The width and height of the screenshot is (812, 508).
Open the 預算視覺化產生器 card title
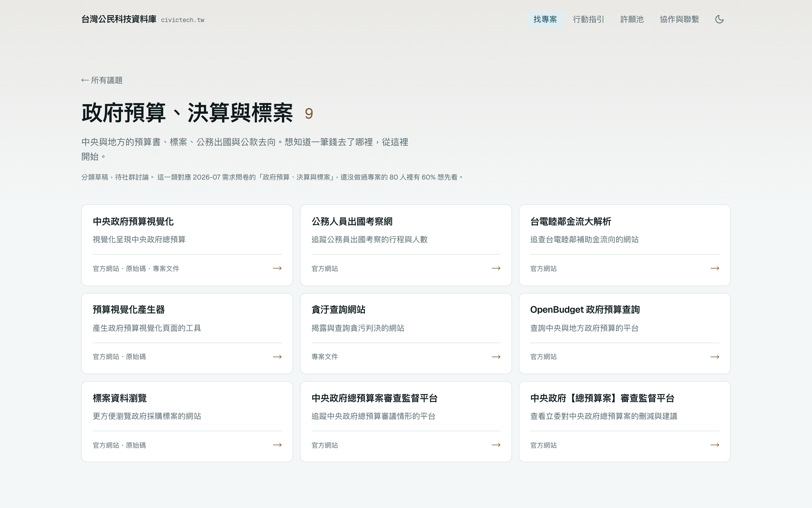click(x=129, y=310)
